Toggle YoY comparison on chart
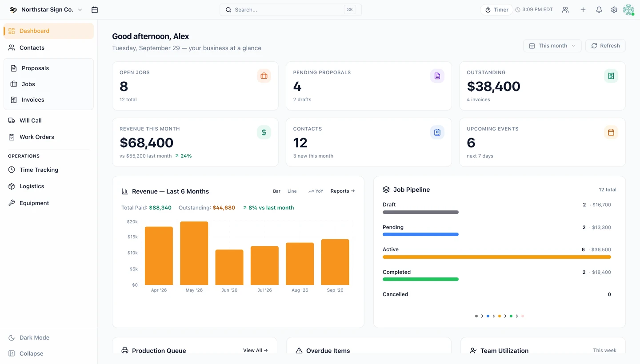Screen dimensions: 640x364 [x=316, y=191]
